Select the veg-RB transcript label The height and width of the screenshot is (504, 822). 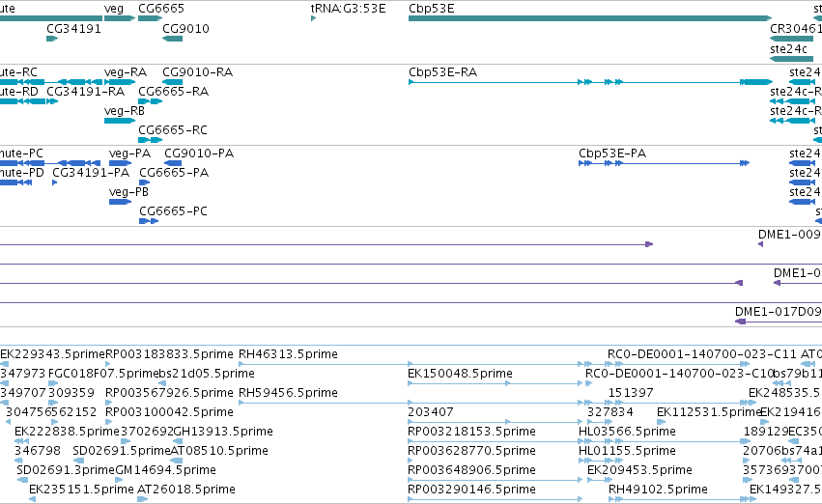pyautogui.click(x=125, y=110)
